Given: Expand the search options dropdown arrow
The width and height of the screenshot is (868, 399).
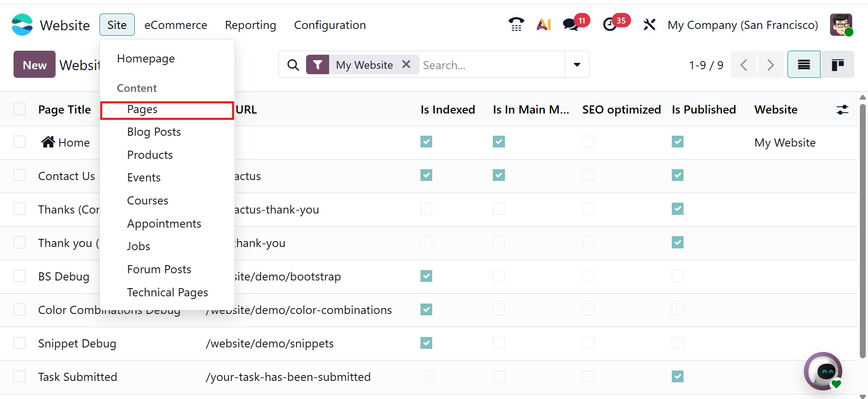Looking at the screenshot, I should coord(577,65).
